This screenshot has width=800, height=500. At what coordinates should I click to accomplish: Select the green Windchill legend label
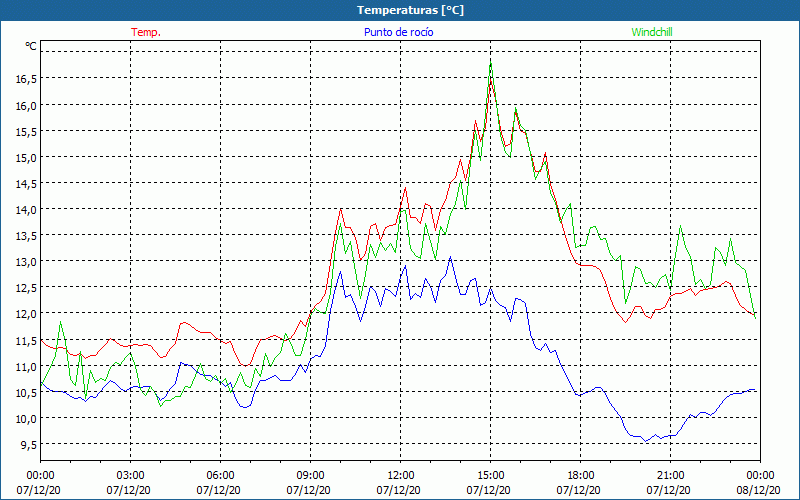[652, 32]
